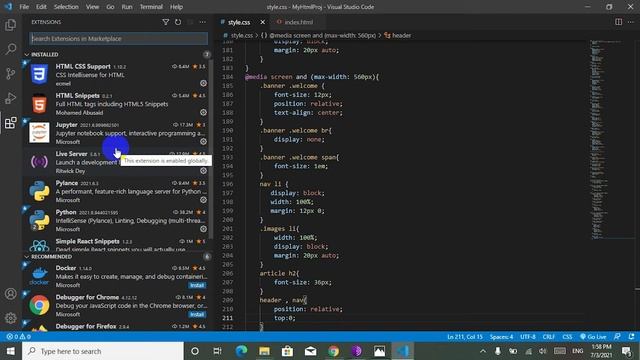This screenshot has height=360, width=640.
Task: Open the Accounts icon in activity bar
Action: [11, 294]
